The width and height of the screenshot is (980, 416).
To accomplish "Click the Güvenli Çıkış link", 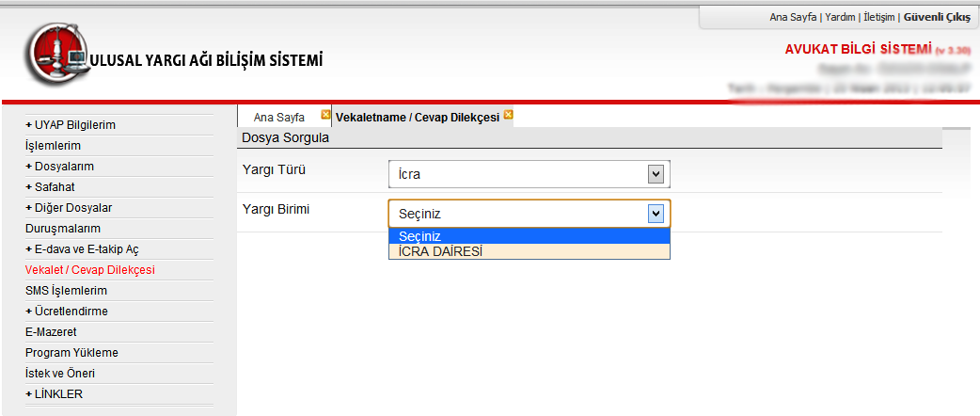I will 937,18.
